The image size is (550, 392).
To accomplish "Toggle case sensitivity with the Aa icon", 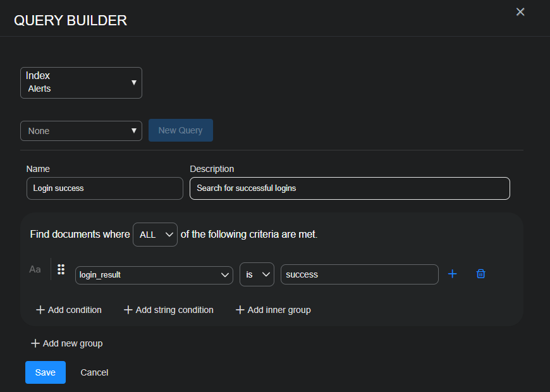I will [x=35, y=269].
